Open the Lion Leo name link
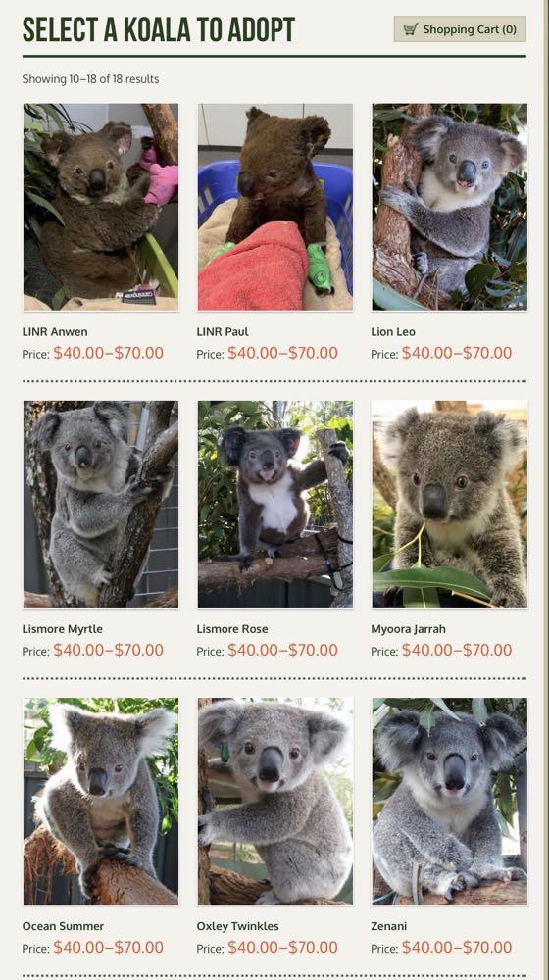The image size is (549, 980). tap(393, 332)
